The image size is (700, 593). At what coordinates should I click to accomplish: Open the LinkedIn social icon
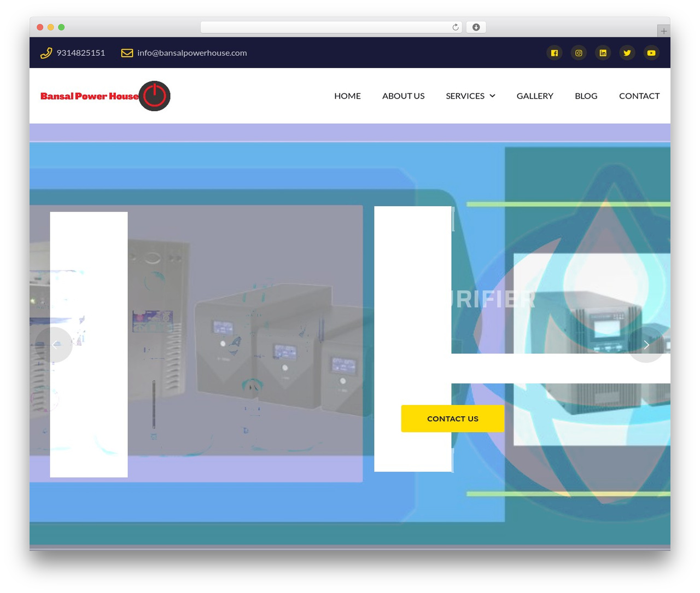[x=603, y=53]
